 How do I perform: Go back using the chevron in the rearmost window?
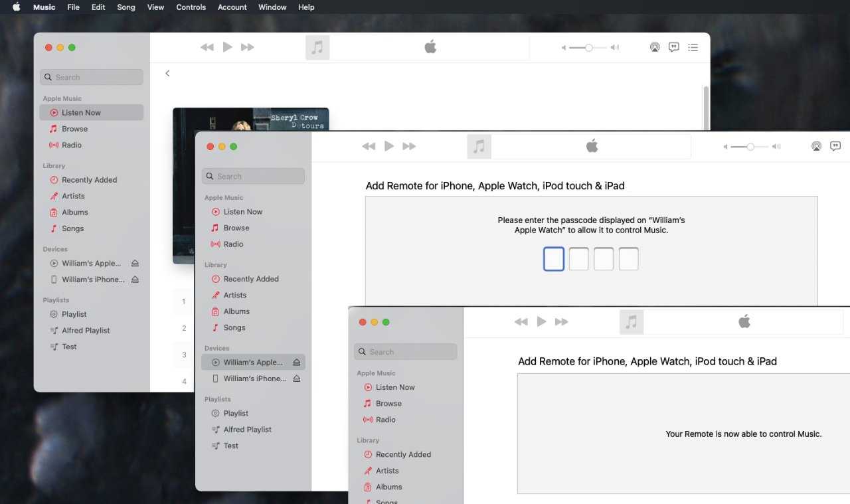pos(167,73)
